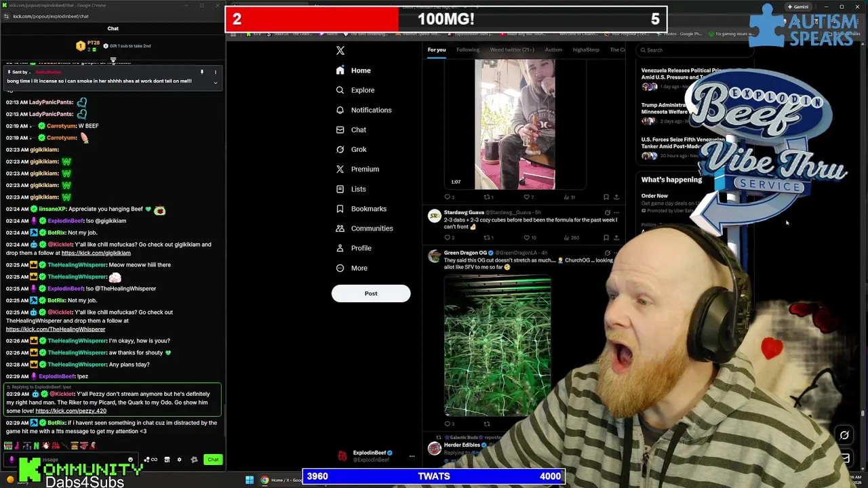Open ExplodinBeef account switcher menu
The height and width of the screenshot is (488, 868).
point(412,456)
